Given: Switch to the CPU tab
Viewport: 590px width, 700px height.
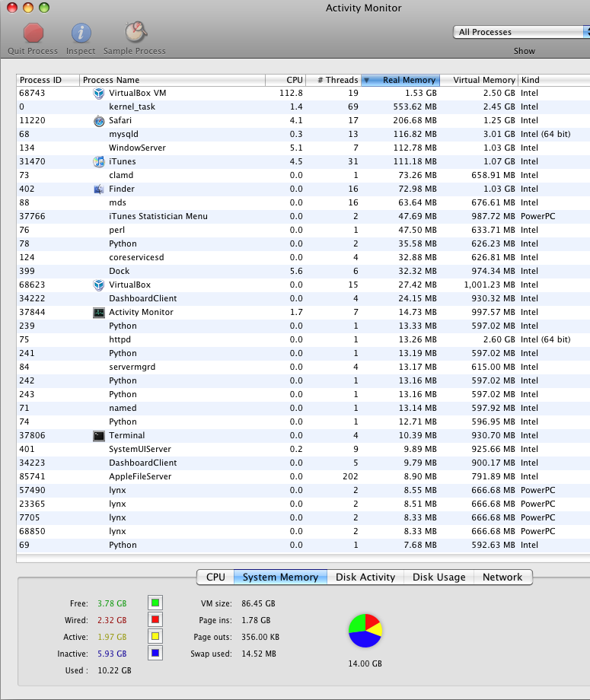Looking at the screenshot, I should click(215, 577).
